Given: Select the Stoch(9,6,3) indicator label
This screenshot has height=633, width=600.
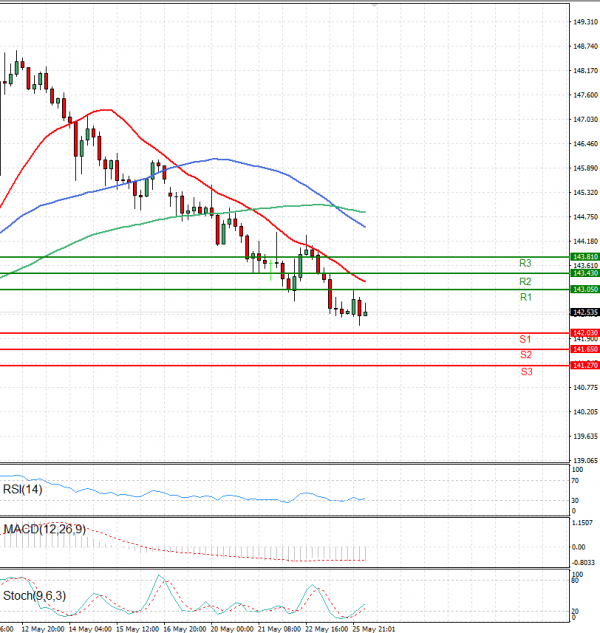Looking at the screenshot, I should click(x=35, y=596).
